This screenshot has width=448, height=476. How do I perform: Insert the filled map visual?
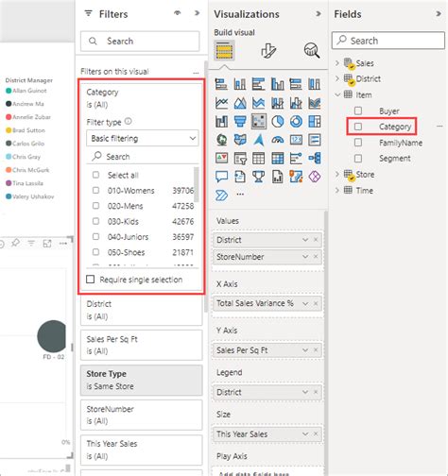point(240,140)
